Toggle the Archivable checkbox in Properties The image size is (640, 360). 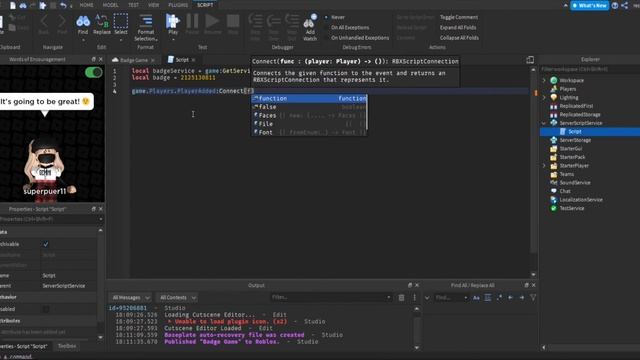pos(46,244)
